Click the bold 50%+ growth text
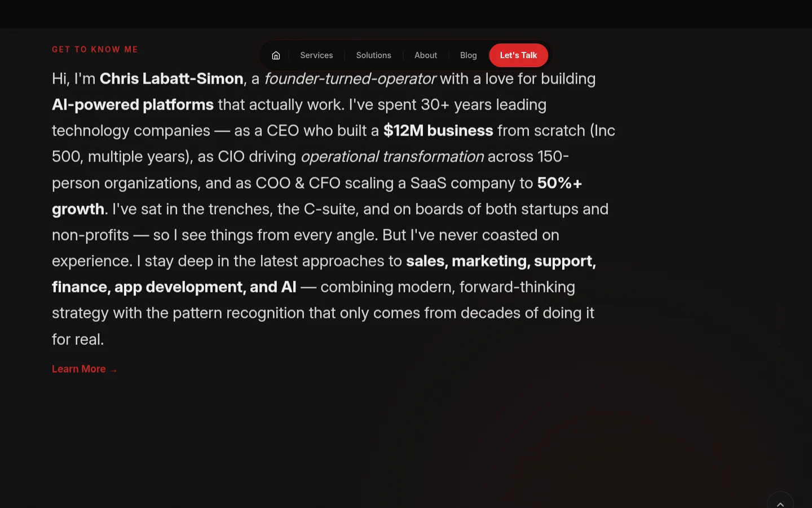 [559, 183]
